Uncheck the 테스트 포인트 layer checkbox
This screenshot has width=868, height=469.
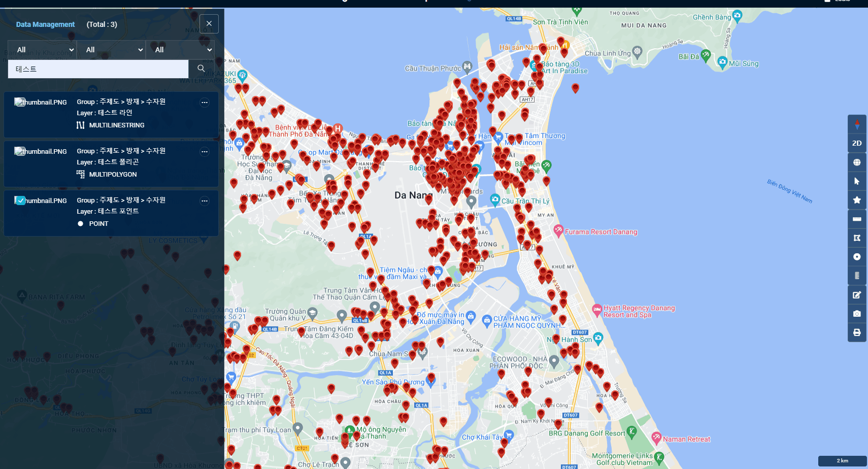click(20, 200)
